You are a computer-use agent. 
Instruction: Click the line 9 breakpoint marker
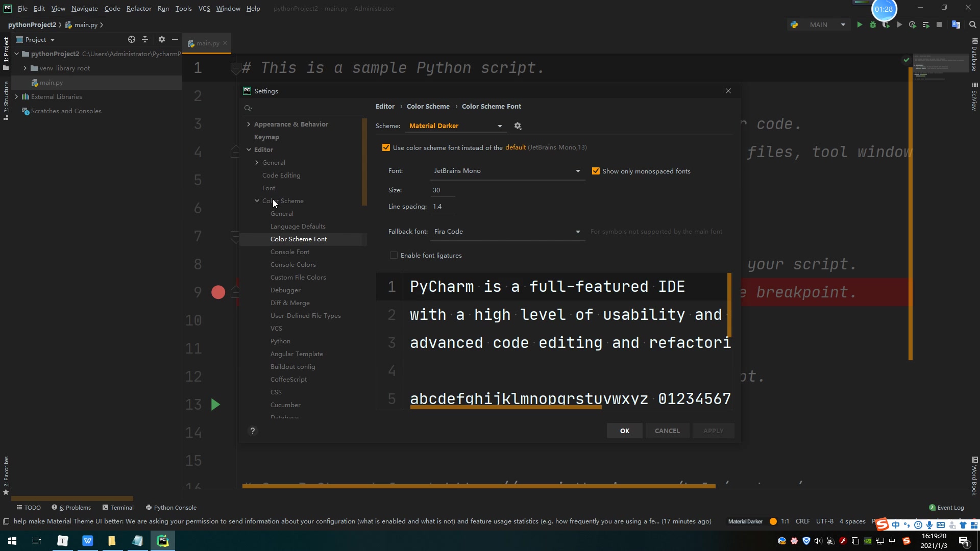(x=218, y=292)
